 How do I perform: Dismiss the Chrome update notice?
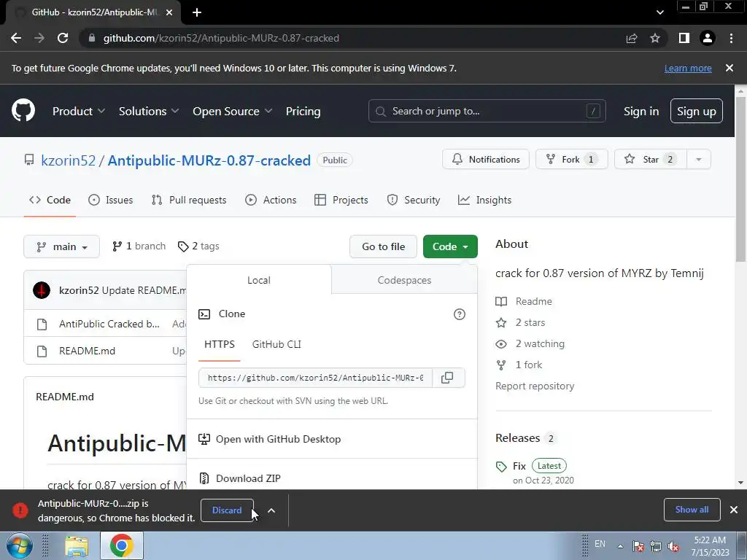pos(729,68)
